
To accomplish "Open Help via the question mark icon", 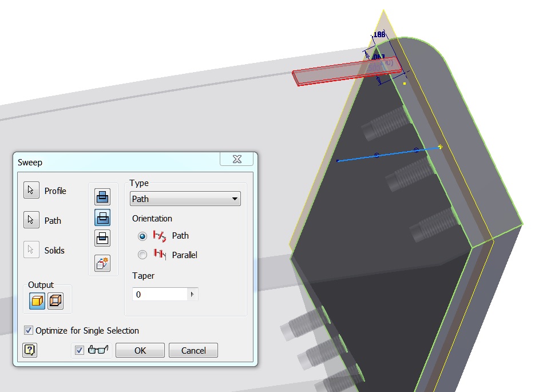I will coord(29,350).
